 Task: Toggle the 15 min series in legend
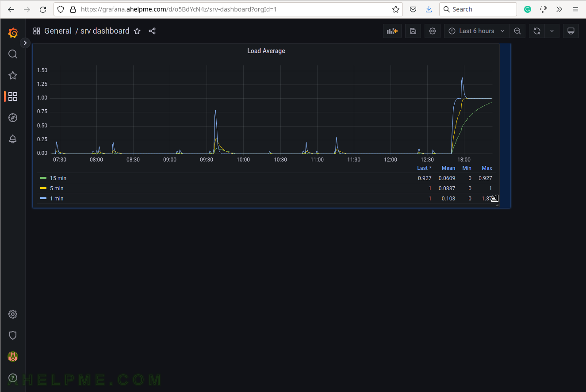point(58,178)
